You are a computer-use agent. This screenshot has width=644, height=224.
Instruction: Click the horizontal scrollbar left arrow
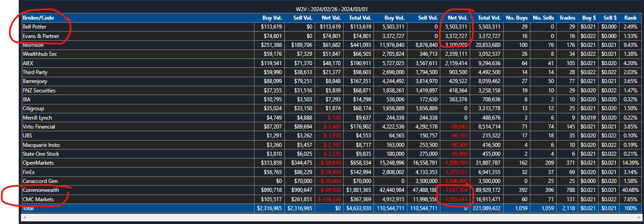(x=24, y=218)
